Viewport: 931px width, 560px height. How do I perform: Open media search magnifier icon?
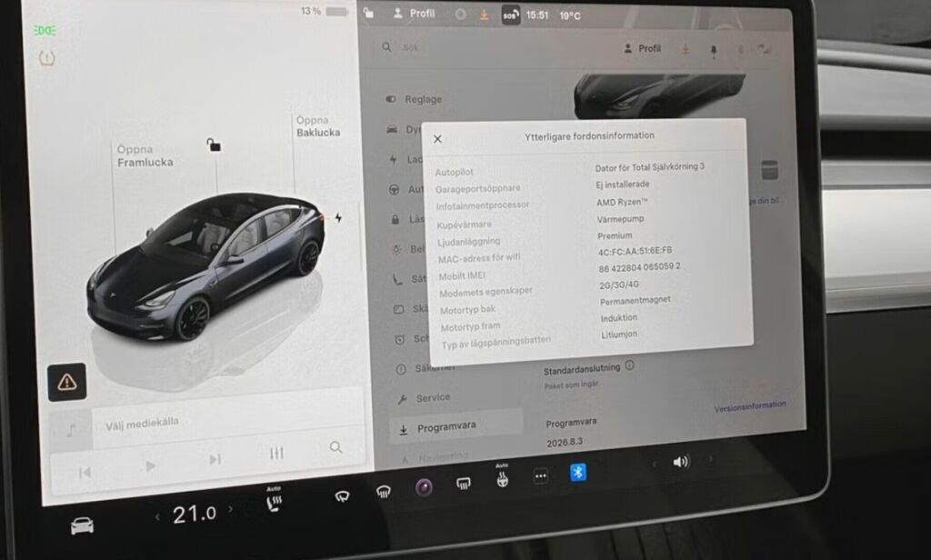336,447
